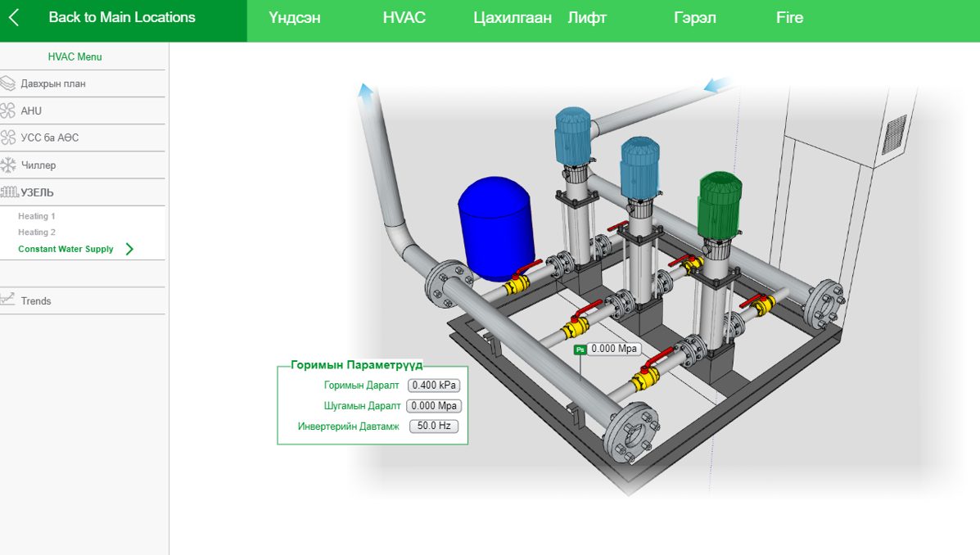This screenshot has height=555, width=980.
Task: Go to the Лифт tab
Action: point(587,17)
